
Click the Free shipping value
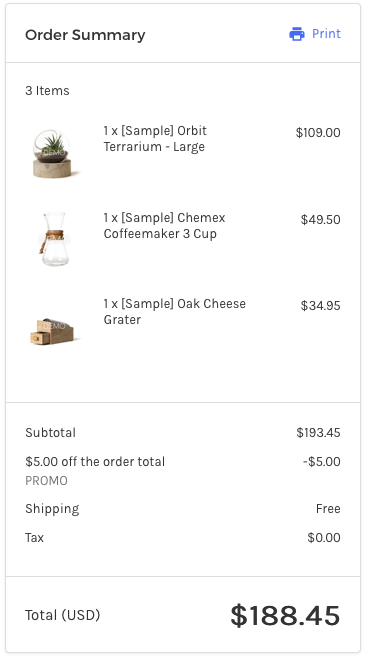pyautogui.click(x=328, y=509)
